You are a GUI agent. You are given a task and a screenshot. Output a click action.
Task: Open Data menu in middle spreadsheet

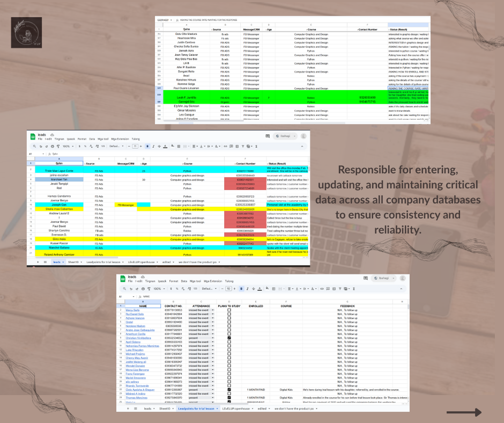[x=92, y=139]
